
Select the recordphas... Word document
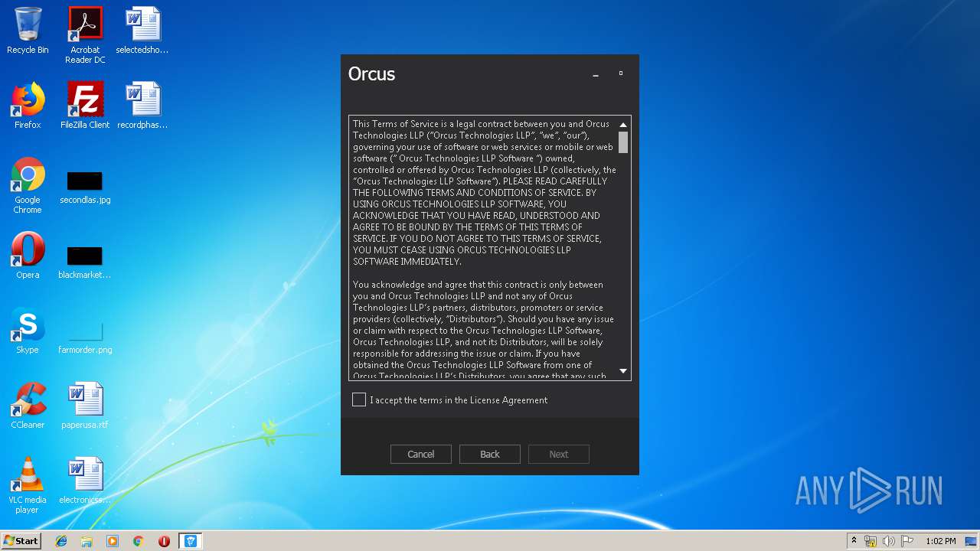tap(142, 106)
